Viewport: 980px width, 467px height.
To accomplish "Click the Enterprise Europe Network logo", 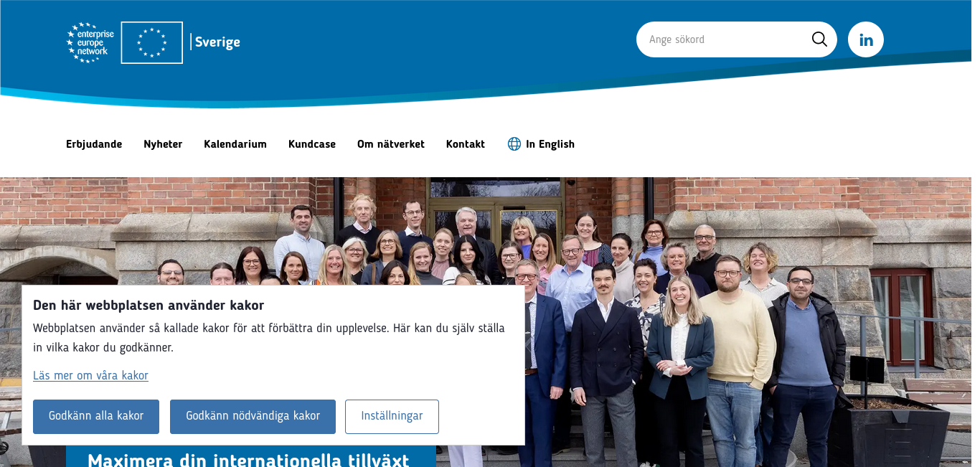I will (90, 42).
